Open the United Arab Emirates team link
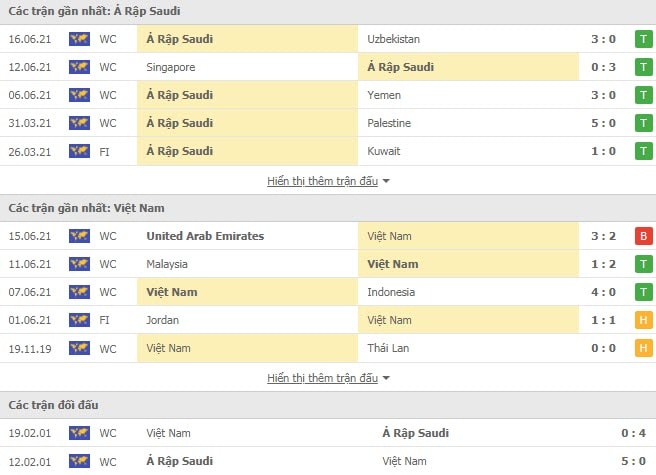Viewport: 656px width, 475px height. (x=205, y=236)
